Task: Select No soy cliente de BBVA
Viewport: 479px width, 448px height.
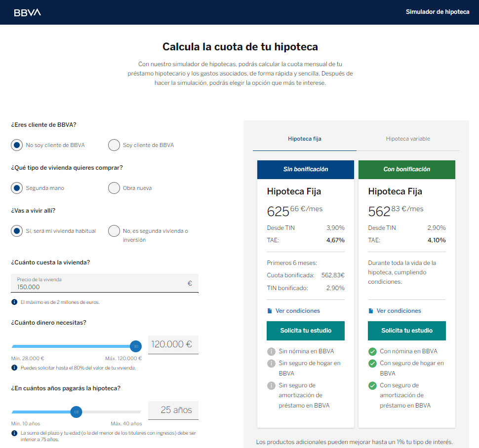Action: (x=17, y=145)
